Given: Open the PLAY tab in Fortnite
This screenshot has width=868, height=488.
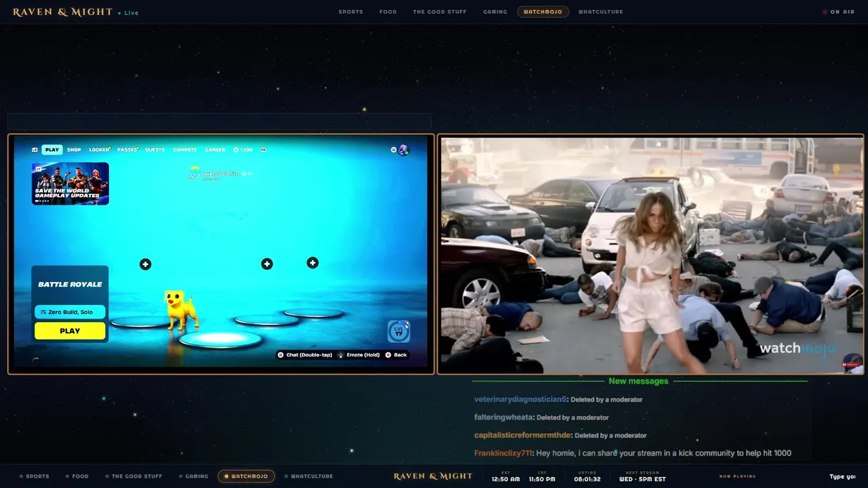Looking at the screenshot, I should tap(52, 150).
